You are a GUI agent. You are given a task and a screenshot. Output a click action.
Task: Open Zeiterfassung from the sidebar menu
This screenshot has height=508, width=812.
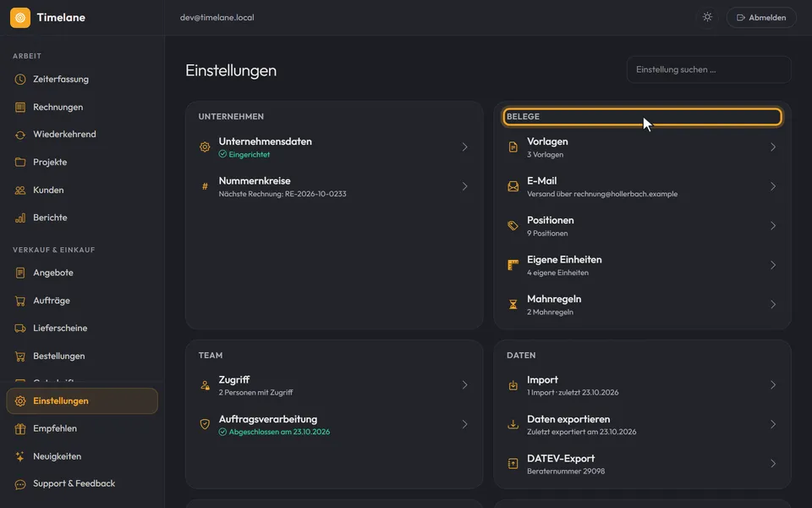coord(82,80)
